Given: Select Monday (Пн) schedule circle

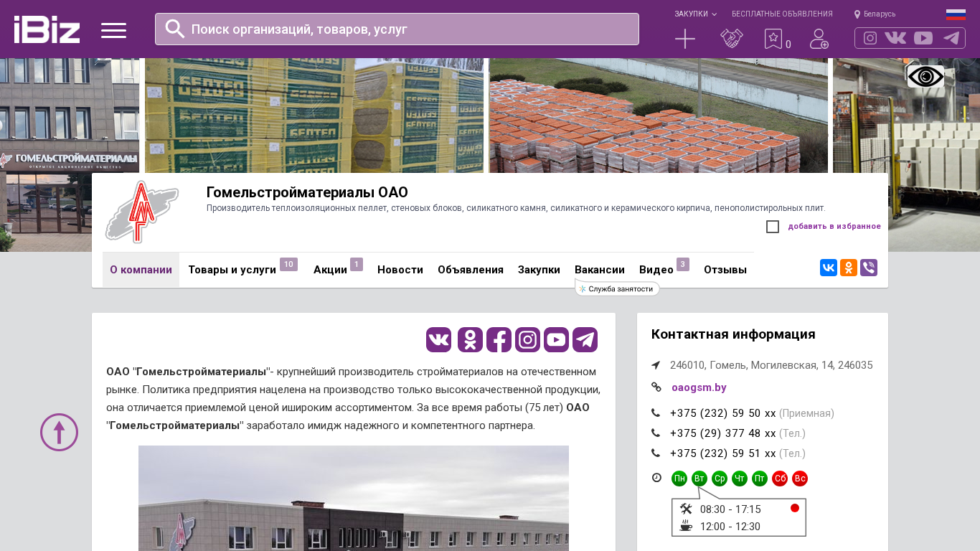Looking at the screenshot, I should (679, 479).
